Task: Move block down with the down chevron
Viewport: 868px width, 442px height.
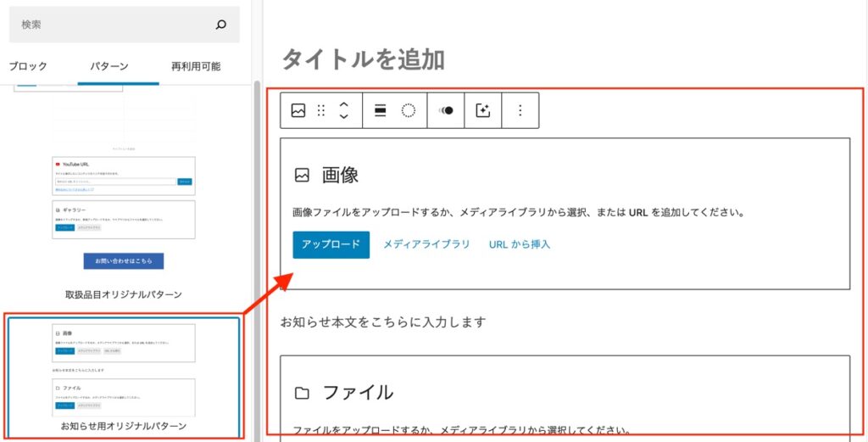Action: pyautogui.click(x=343, y=117)
